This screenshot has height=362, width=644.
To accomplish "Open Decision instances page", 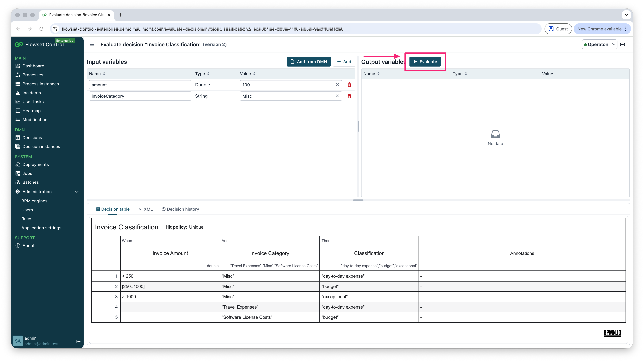I will pyautogui.click(x=41, y=147).
